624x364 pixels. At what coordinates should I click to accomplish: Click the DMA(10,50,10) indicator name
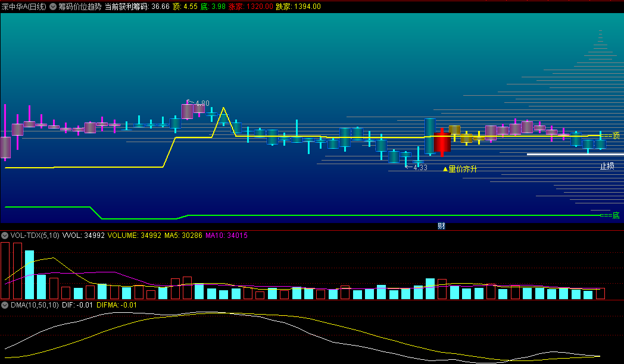click(35, 305)
